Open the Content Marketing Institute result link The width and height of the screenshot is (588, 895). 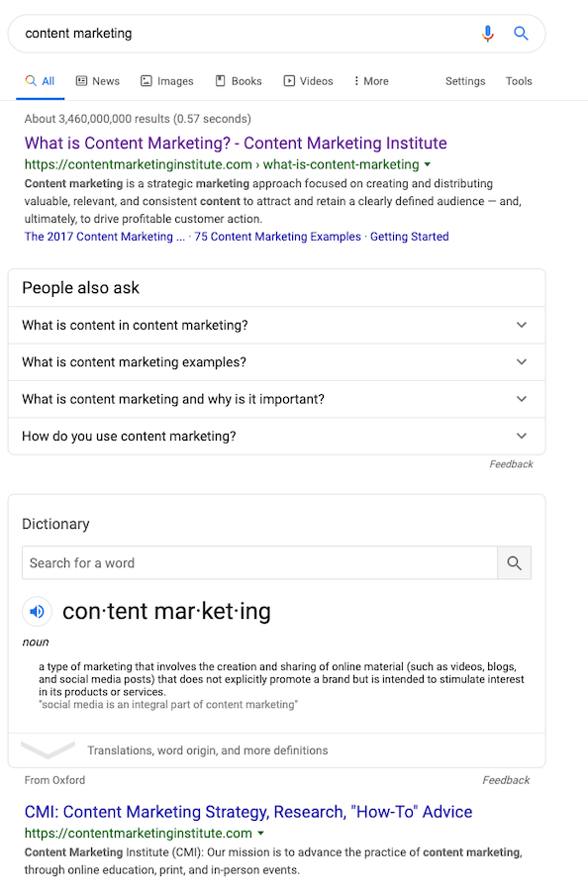click(235, 143)
